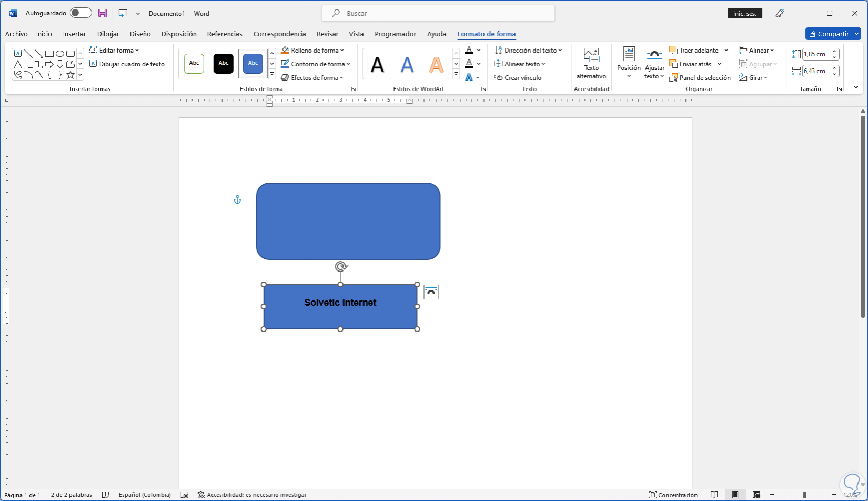Switch to the Disposición tab
The height and width of the screenshot is (501, 868).
pyautogui.click(x=179, y=34)
